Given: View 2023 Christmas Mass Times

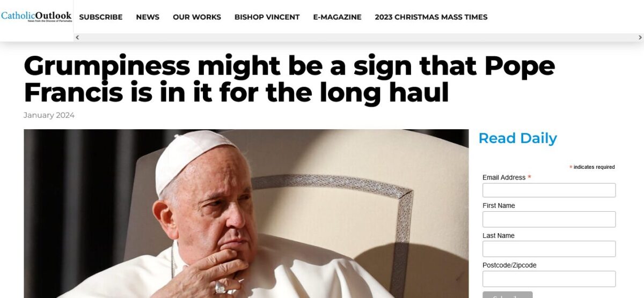Looking at the screenshot, I should [431, 17].
